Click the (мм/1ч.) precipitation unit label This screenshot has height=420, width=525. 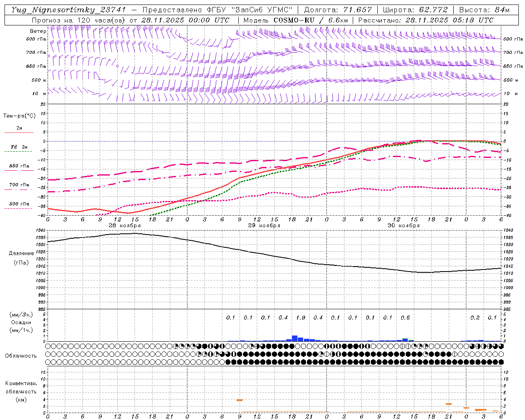pos(21,330)
